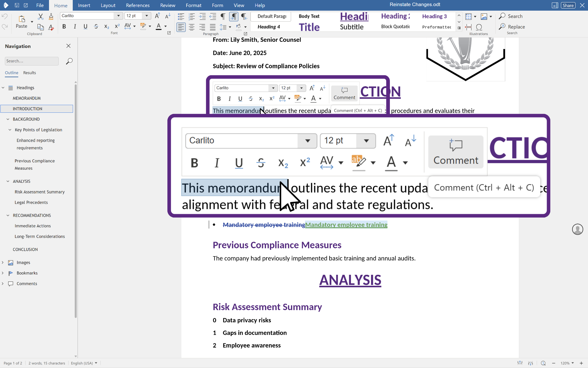Toggle Align Left in ribbon
Image resolution: width=588 pixels, height=368 pixels.
tap(181, 27)
